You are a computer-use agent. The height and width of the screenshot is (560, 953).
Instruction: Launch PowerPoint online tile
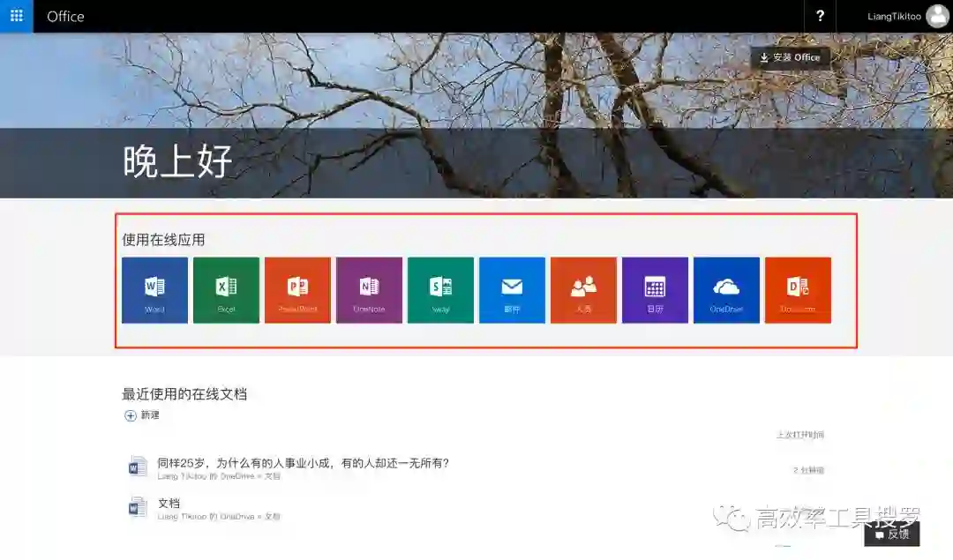click(x=298, y=290)
